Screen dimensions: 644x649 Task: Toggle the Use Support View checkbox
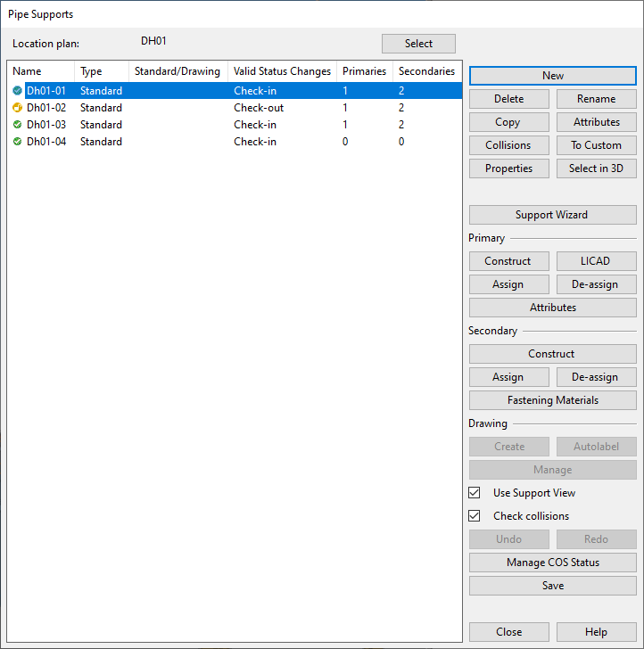tap(475, 493)
